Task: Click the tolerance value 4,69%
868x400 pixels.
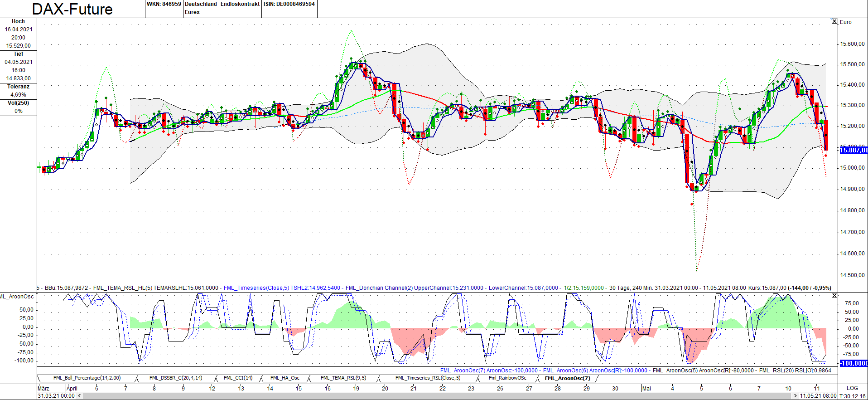Action: [x=18, y=95]
